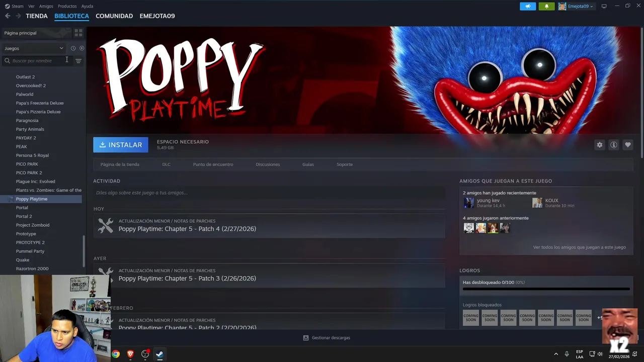Go to the TIENDA section
This screenshot has width=644, height=362.
(37, 16)
